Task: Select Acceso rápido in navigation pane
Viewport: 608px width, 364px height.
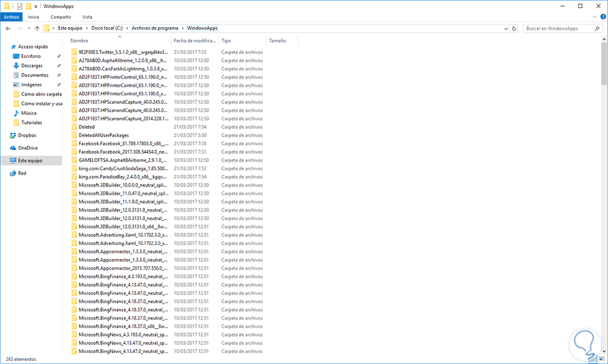Action: click(33, 47)
